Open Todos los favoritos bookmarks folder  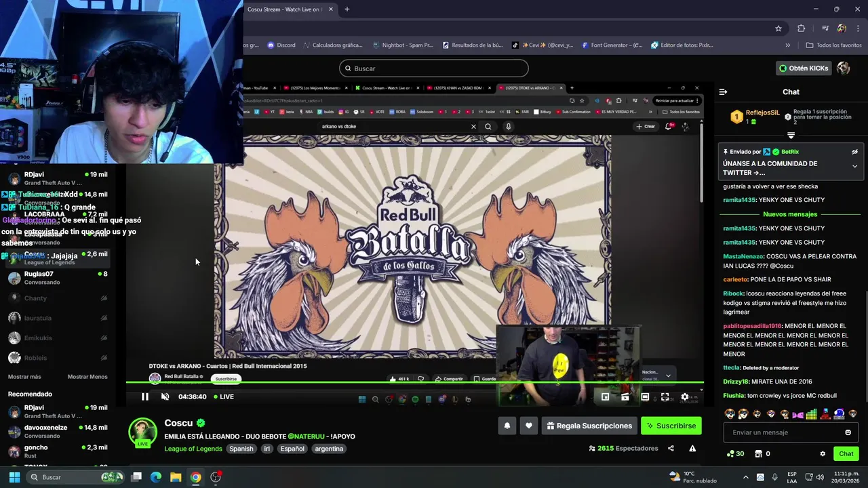(x=833, y=45)
